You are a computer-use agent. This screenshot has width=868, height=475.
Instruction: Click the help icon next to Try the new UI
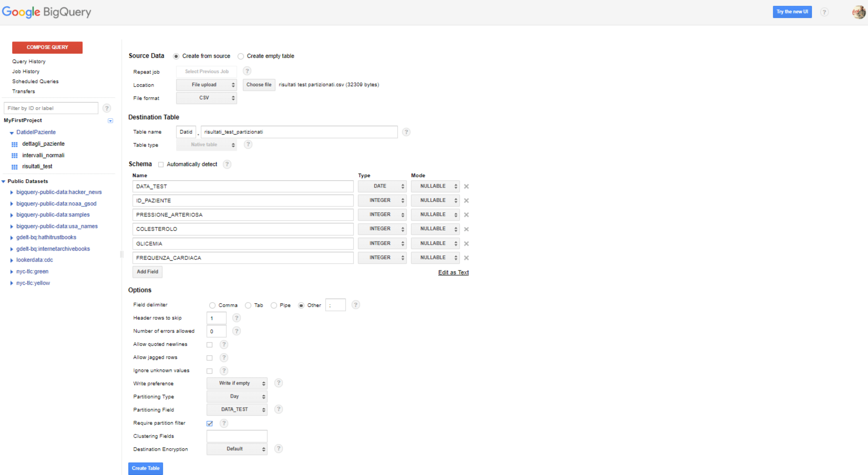[x=824, y=12]
